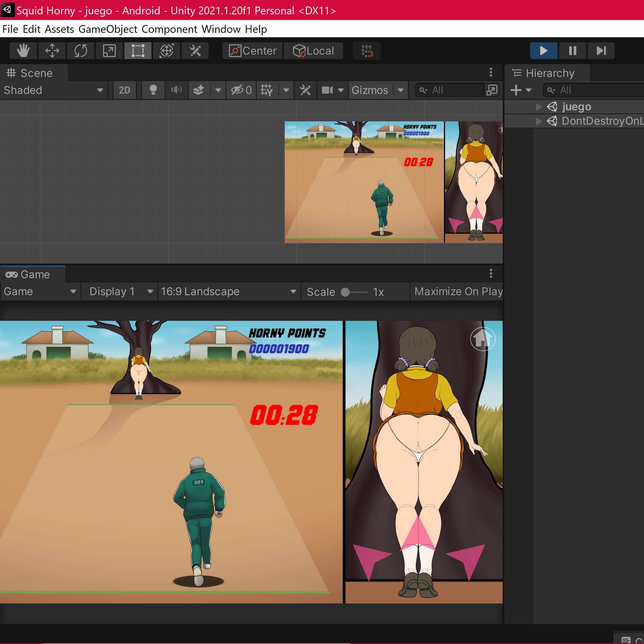Select the Hand tool in toolbar
Image resolution: width=644 pixels, height=644 pixels.
coord(23,51)
